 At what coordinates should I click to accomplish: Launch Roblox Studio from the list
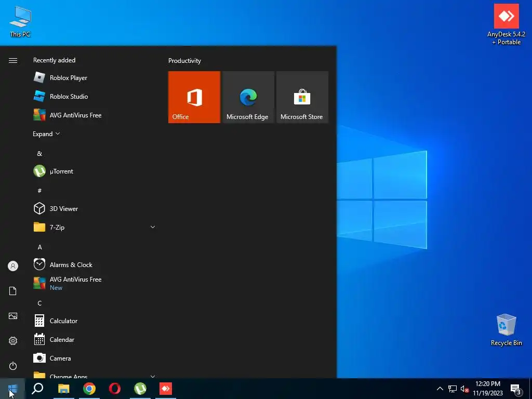[x=95, y=96]
